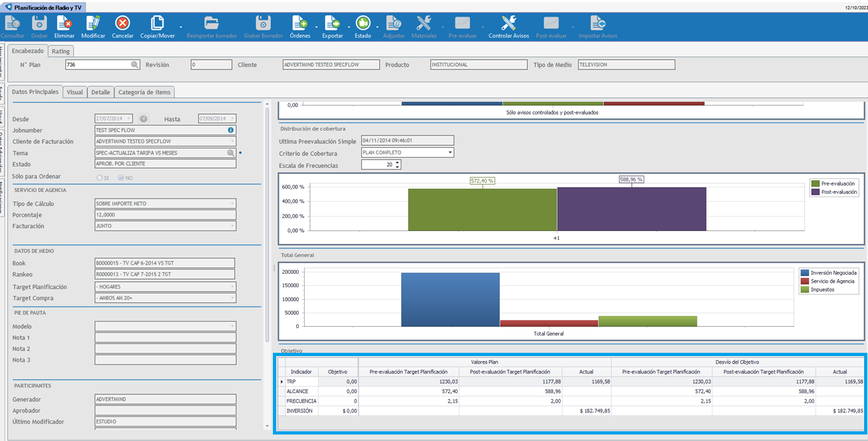Click the magnifier in N° Plan field
The height and width of the screenshot is (441, 868).
[135, 65]
